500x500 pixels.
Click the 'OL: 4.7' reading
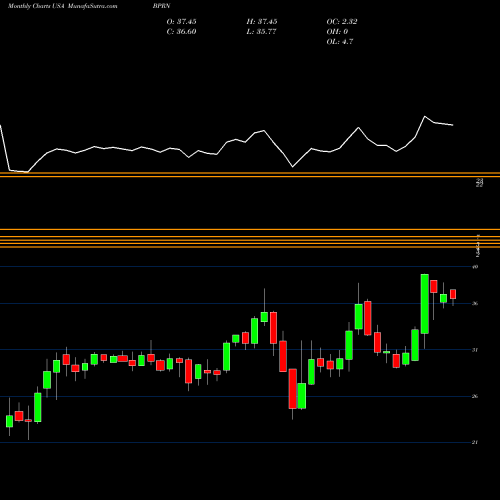tap(340, 42)
